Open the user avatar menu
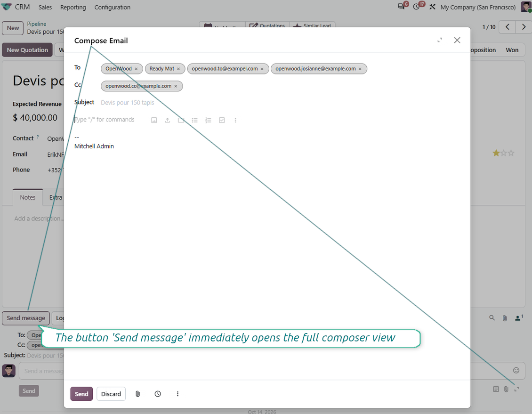The height and width of the screenshot is (414, 532). pos(526,7)
